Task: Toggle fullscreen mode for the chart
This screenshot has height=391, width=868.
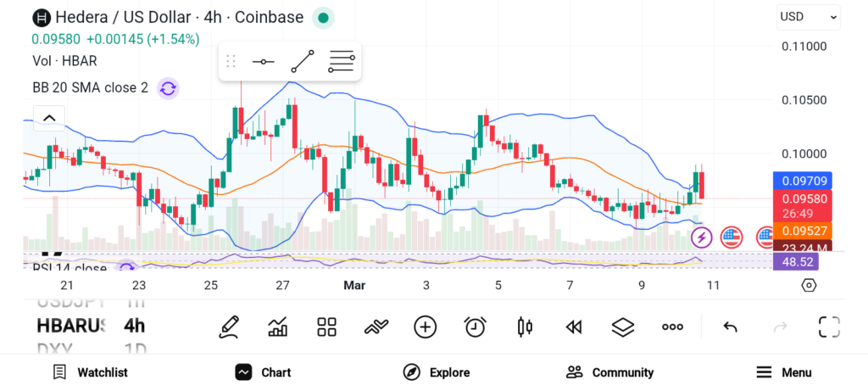Action: click(x=828, y=327)
